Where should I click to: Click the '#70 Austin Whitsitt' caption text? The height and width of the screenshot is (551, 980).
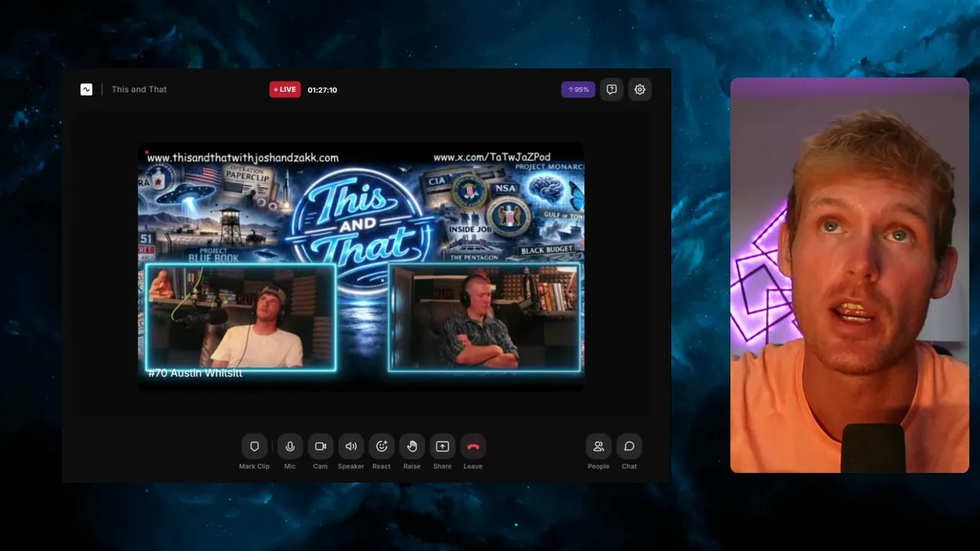pyautogui.click(x=195, y=373)
